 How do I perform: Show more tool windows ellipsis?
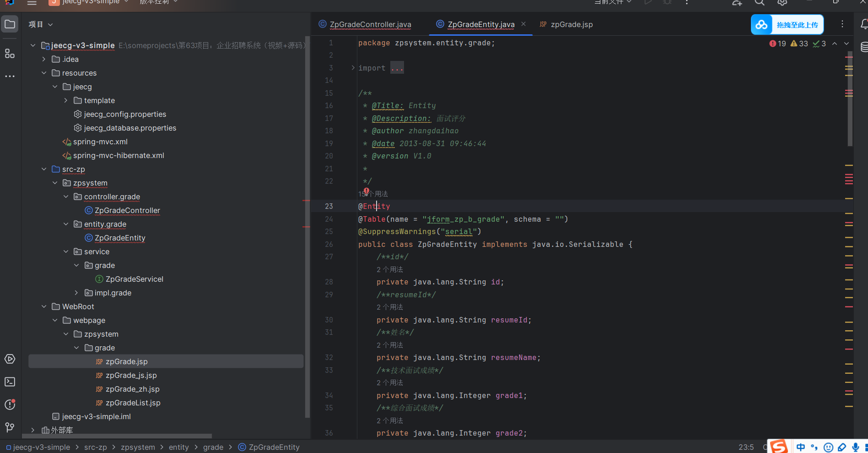point(10,76)
